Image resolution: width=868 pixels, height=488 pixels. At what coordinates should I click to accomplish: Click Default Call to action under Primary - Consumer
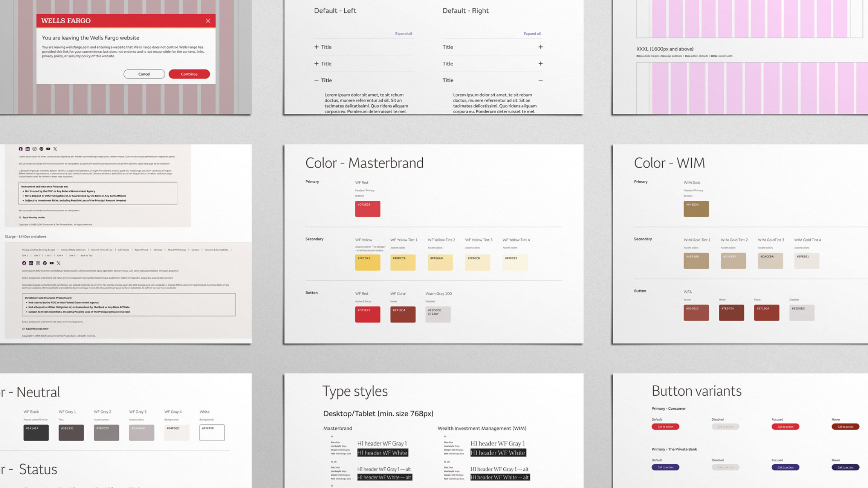(x=665, y=427)
